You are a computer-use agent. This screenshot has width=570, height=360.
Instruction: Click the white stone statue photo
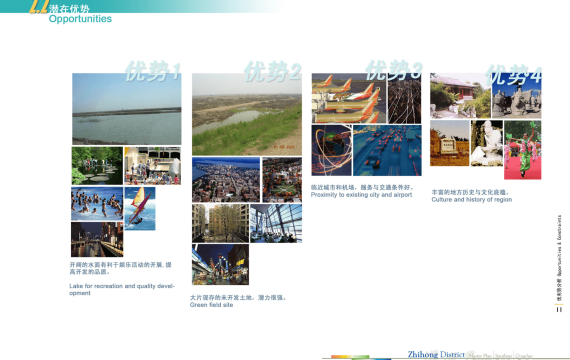point(487,143)
